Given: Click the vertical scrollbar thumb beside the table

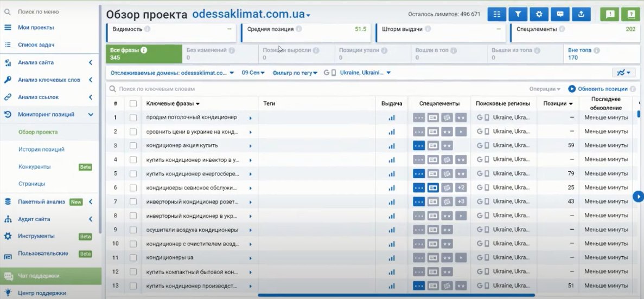Looking at the screenshot, I should 638,114.
